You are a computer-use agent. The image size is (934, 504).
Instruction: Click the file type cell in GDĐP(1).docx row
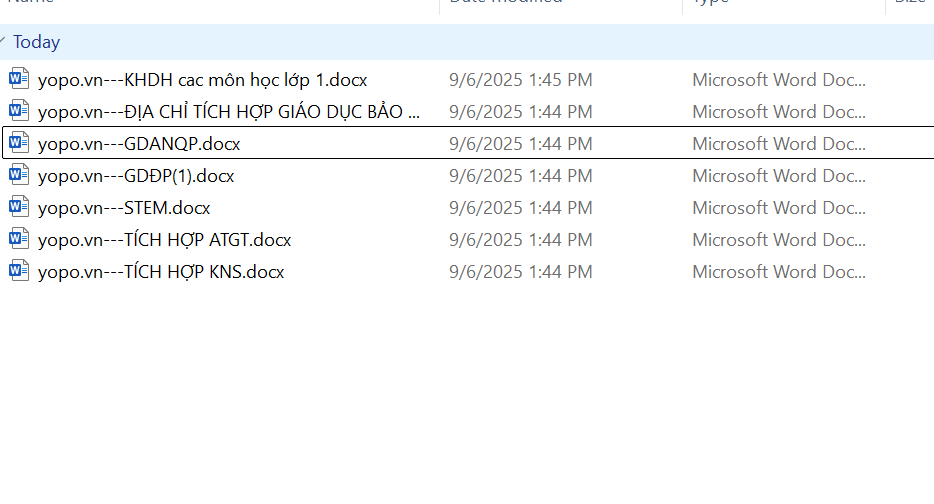pos(779,176)
